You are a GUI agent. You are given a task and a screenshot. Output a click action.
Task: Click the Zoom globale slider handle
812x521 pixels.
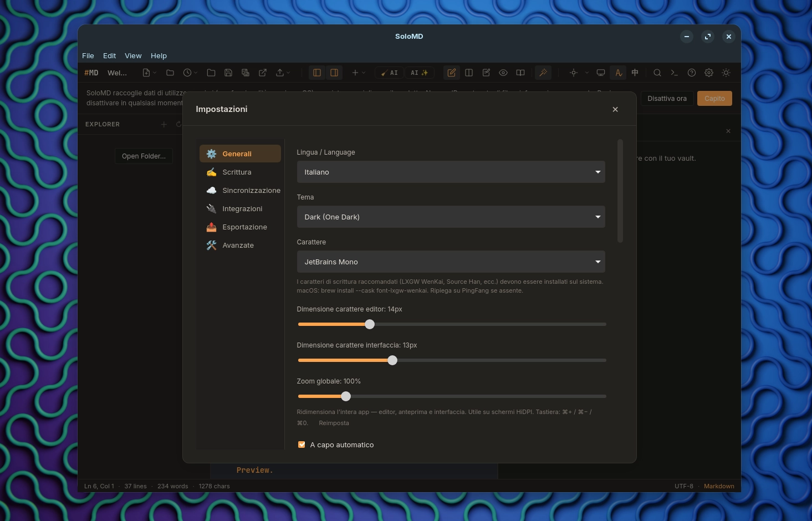(346, 396)
